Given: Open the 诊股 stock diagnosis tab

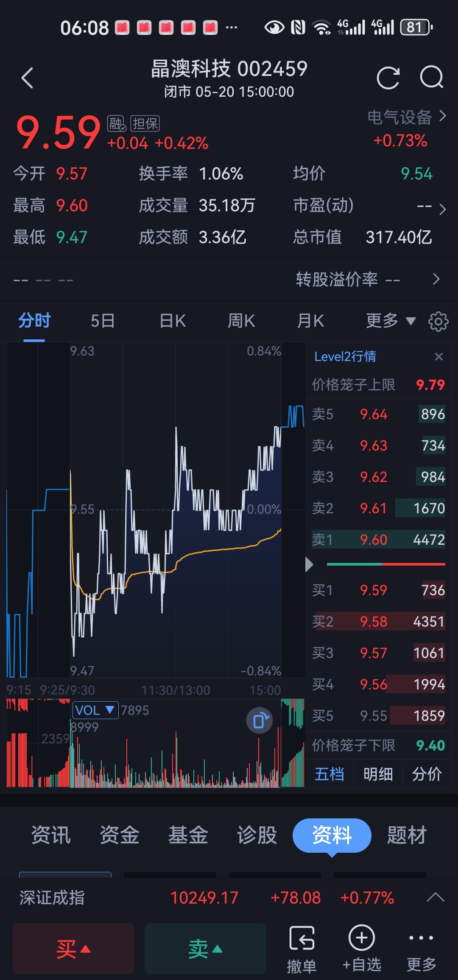Looking at the screenshot, I should pyautogui.click(x=257, y=835).
